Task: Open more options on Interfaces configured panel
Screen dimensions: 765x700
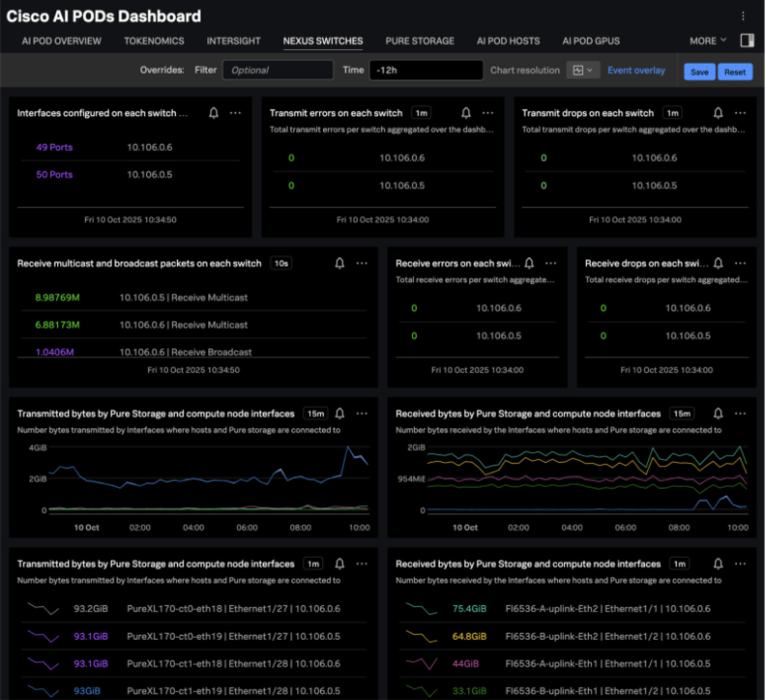Action: pos(236,113)
